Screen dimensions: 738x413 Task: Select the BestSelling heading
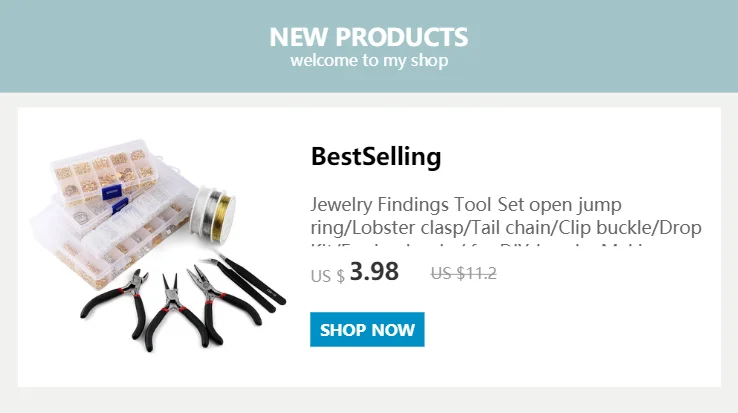click(x=376, y=157)
